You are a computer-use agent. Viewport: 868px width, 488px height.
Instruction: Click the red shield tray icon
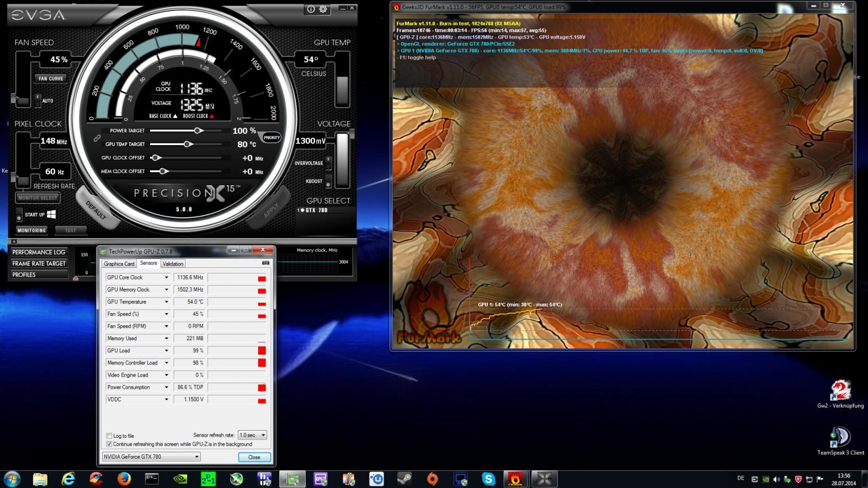[798, 479]
